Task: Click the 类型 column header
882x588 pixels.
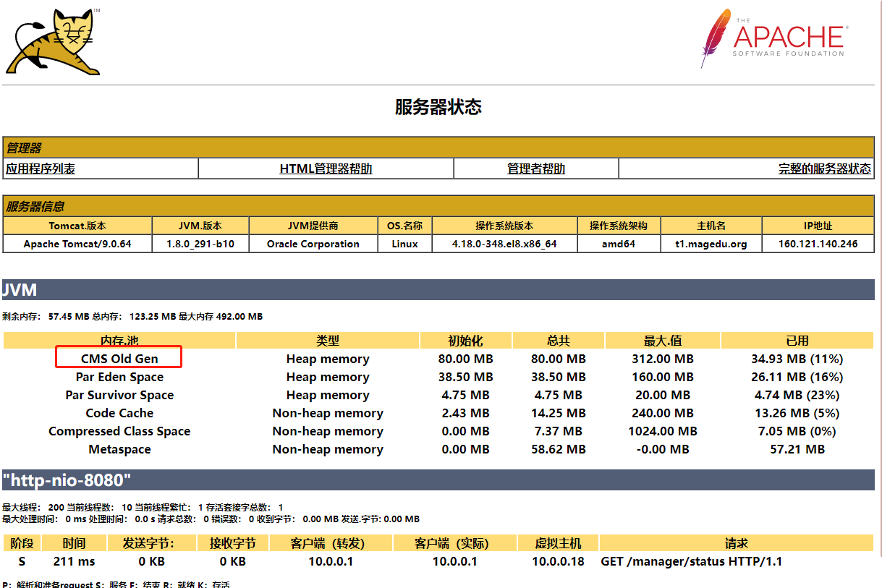Action: coord(328,341)
